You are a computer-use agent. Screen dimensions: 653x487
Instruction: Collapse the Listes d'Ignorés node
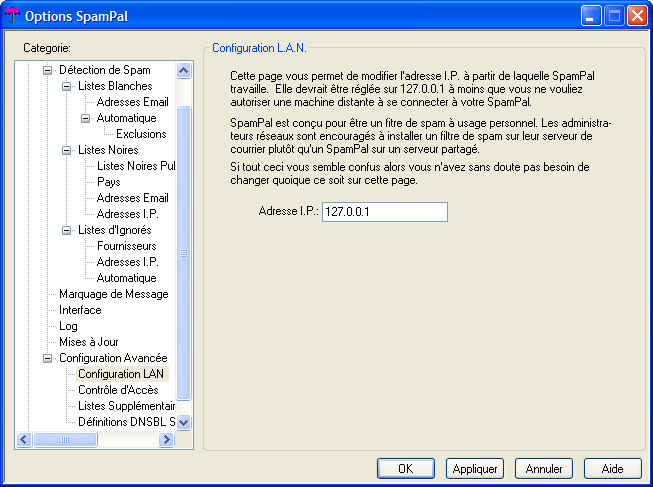pyautogui.click(x=67, y=230)
